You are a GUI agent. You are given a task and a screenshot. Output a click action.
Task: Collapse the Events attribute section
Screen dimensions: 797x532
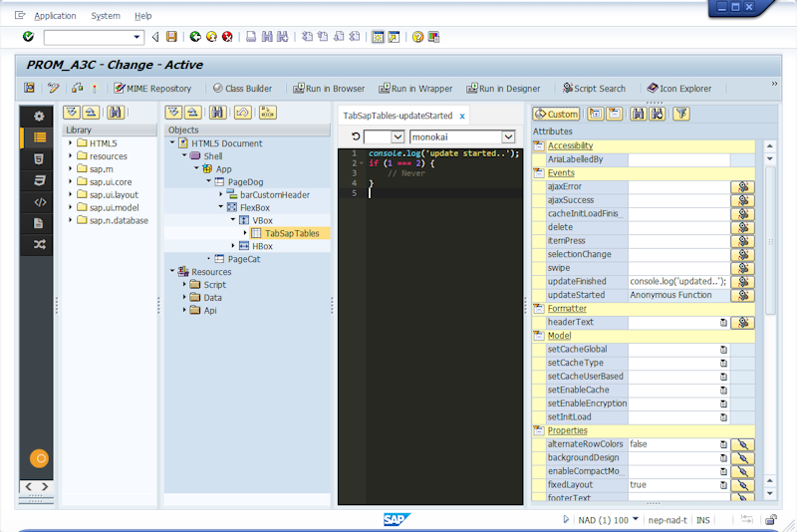click(538, 173)
